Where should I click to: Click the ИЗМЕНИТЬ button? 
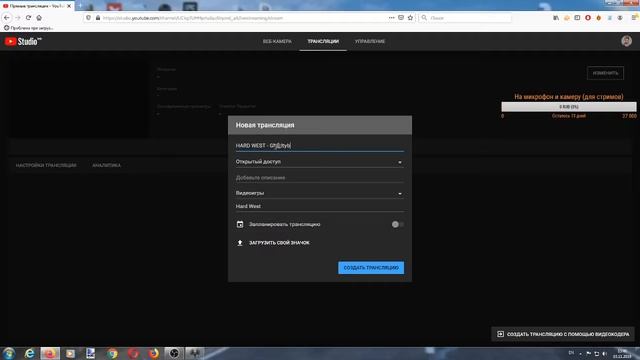[605, 73]
